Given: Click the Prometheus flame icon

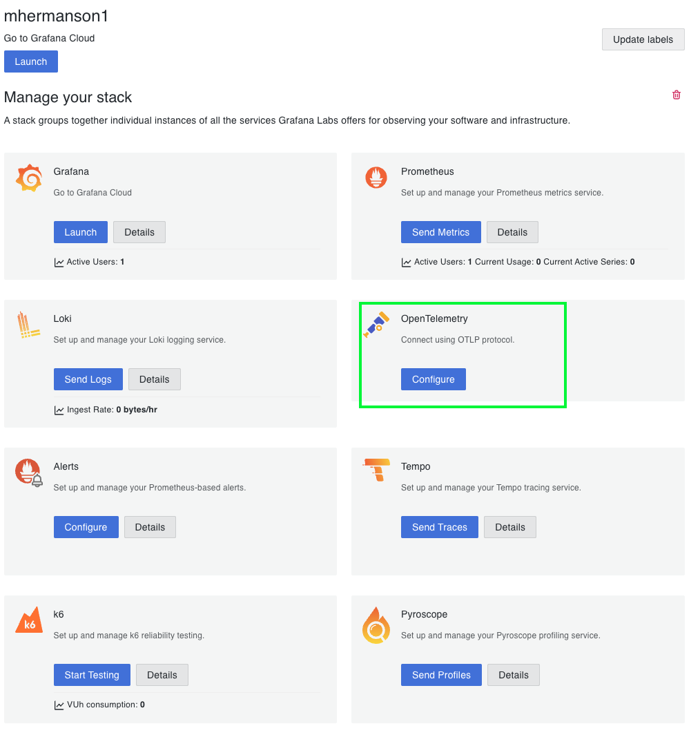Looking at the screenshot, I should (x=376, y=178).
